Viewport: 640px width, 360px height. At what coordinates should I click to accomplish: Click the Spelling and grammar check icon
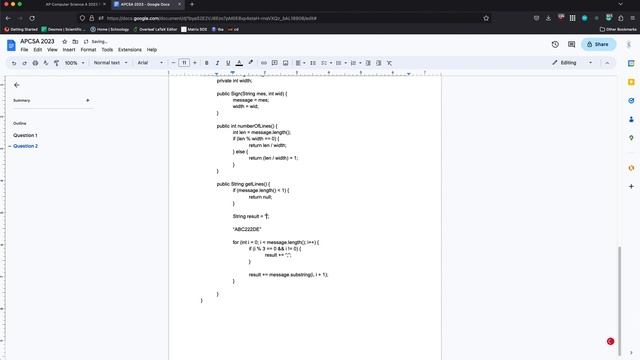(x=46, y=63)
